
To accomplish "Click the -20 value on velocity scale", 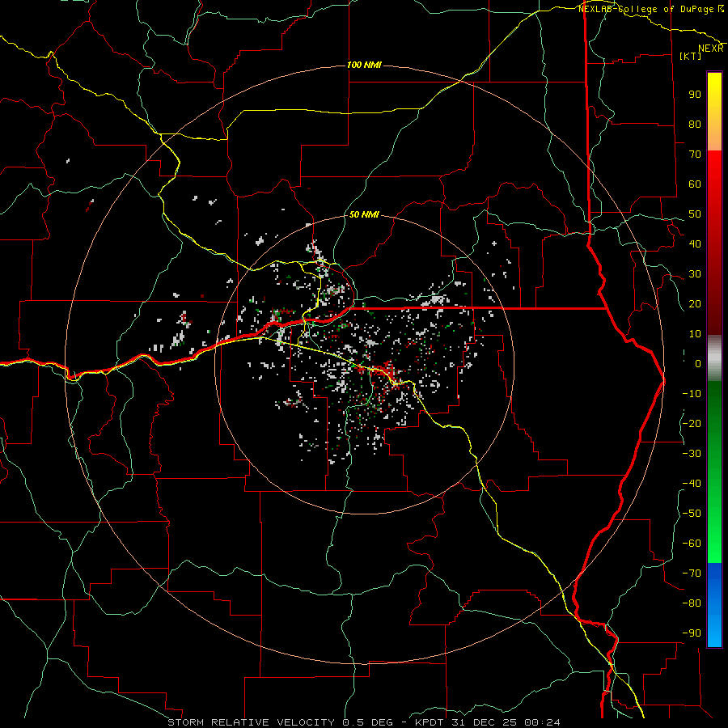I will [x=692, y=424].
